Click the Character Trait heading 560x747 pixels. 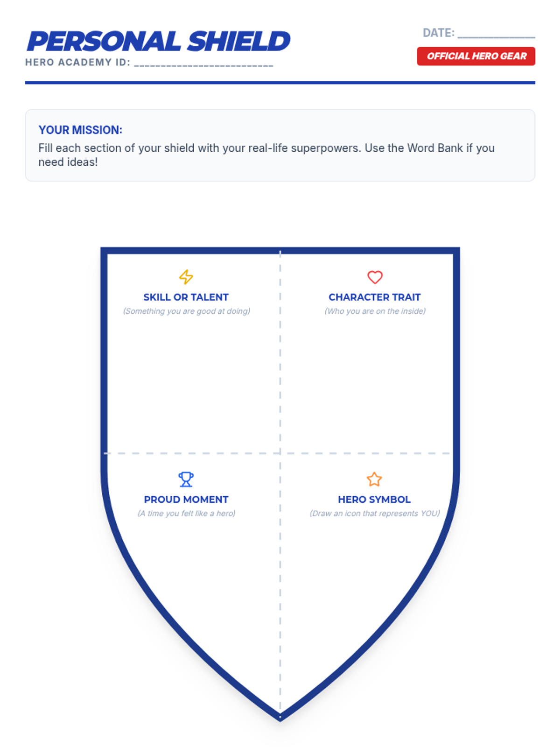point(375,297)
